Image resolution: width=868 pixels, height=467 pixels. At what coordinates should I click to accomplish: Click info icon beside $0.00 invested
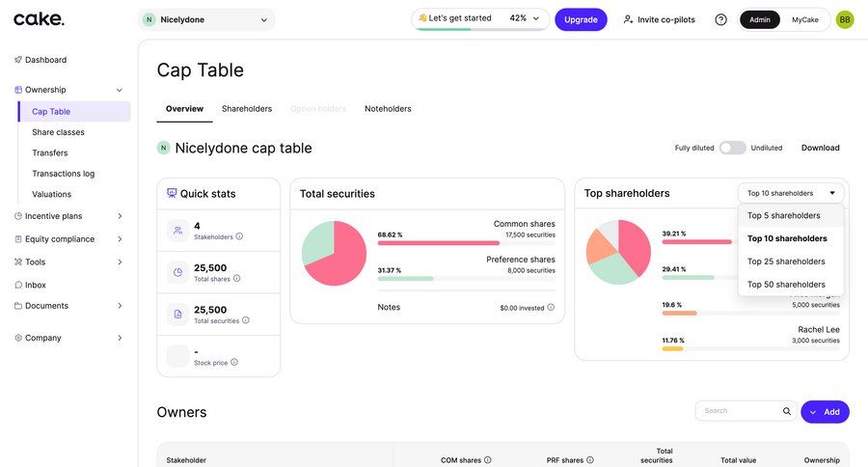(551, 308)
